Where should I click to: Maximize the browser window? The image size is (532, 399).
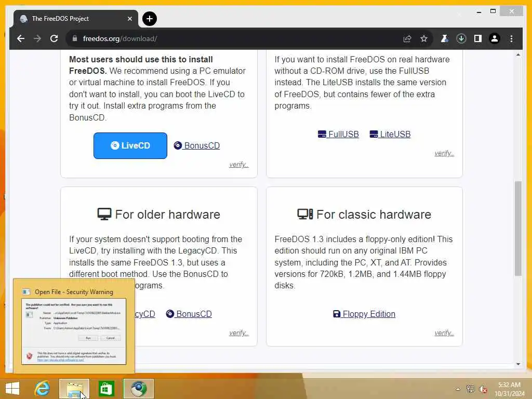point(493,11)
